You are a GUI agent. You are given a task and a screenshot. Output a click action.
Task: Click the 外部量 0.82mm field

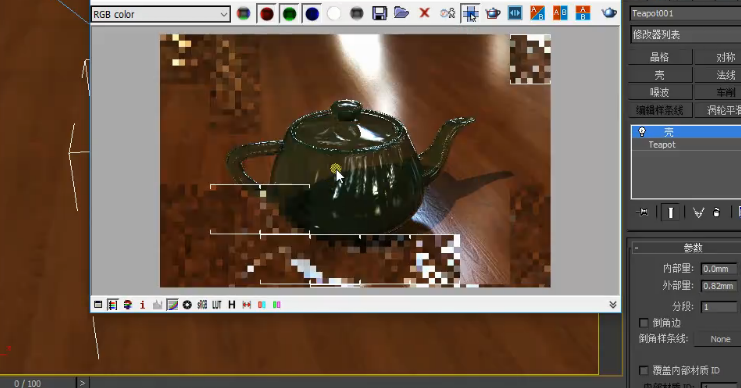(719, 286)
